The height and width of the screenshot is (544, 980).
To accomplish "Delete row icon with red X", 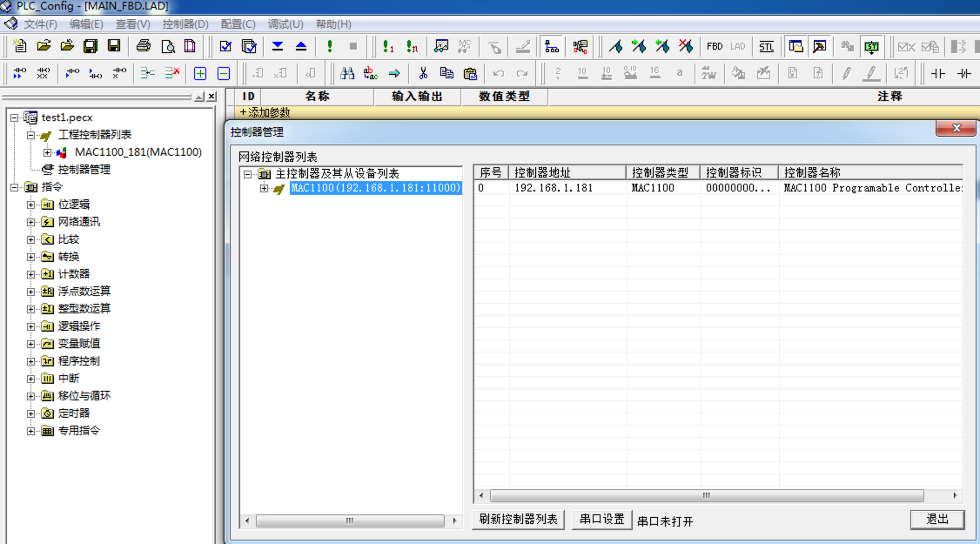I will point(172,73).
